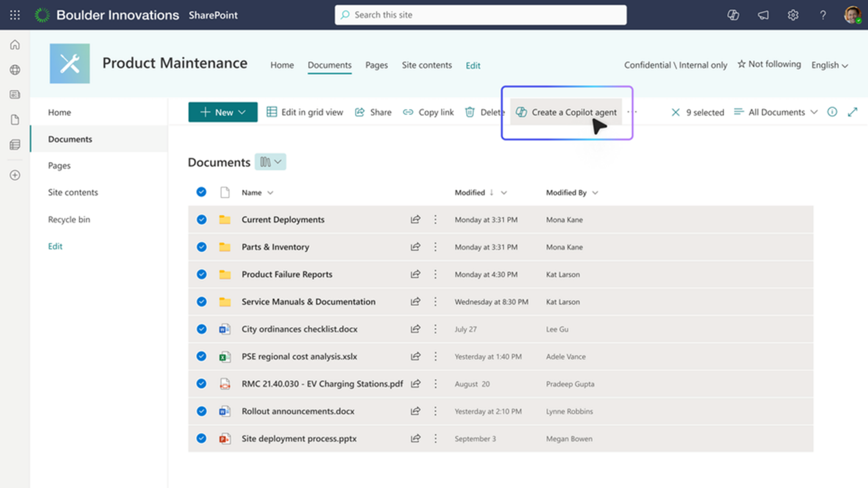The image size is (868, 488).
Task: Open the Copilot icon in the top bar
Action: (733, 15)
